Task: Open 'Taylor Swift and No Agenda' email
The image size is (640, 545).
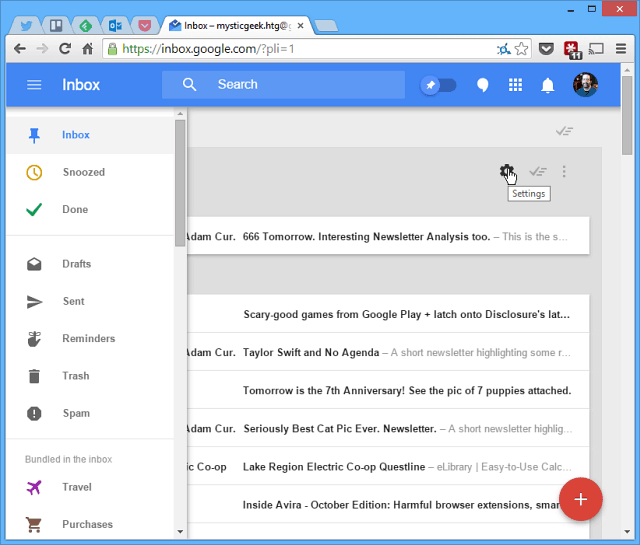Action: click(x=388, y=352)
